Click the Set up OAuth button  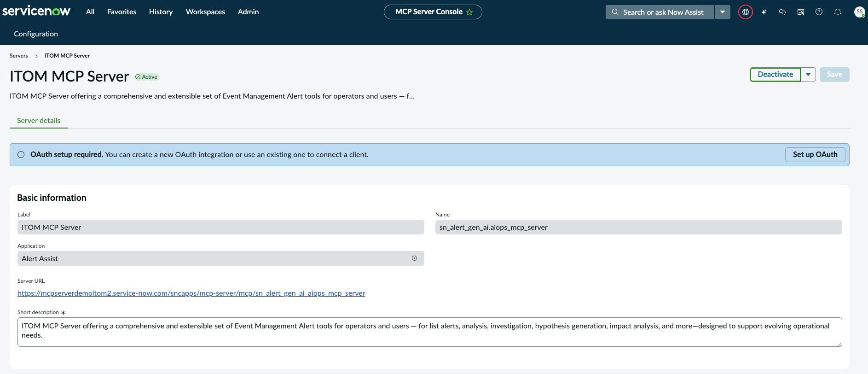point(815,155)
